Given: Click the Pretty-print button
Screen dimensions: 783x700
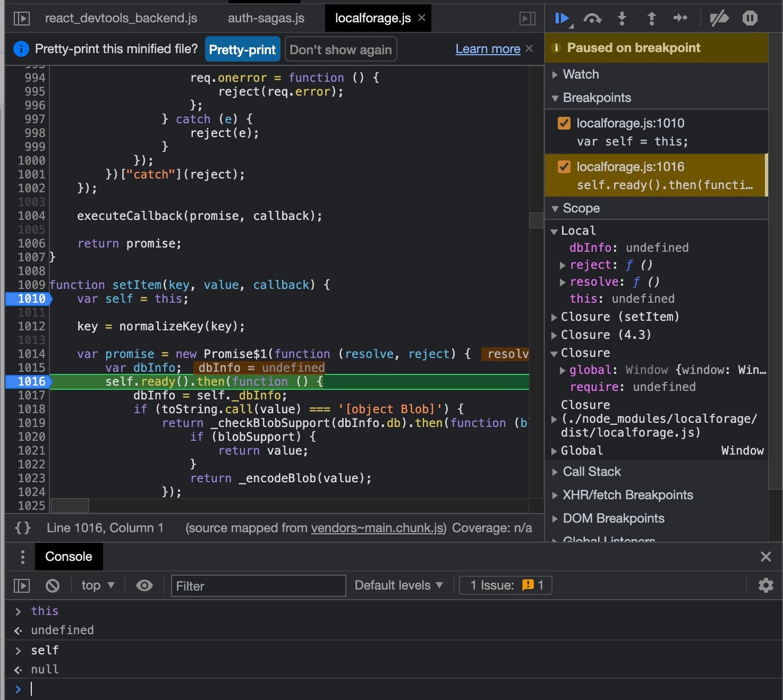Looking at the screenshot, I should 242,49.
